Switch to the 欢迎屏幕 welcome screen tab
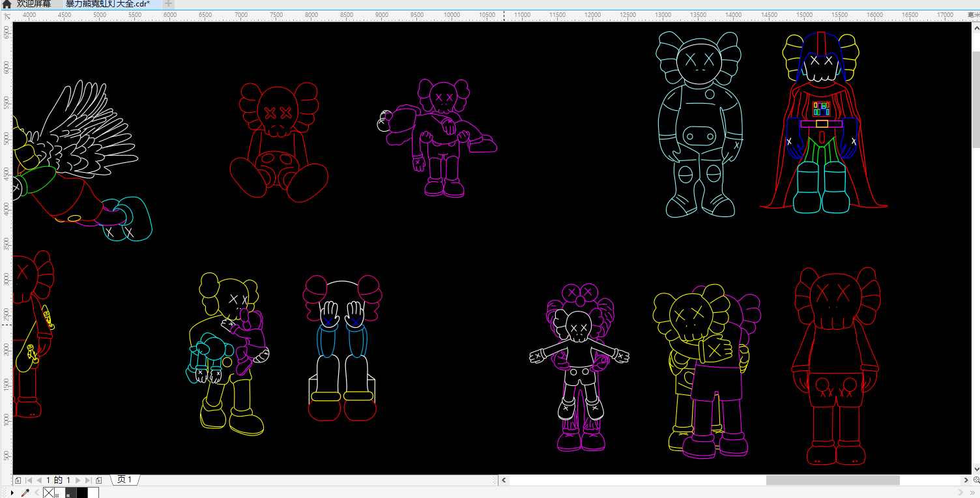The image size is (980, 498). (x=34, y=4)
